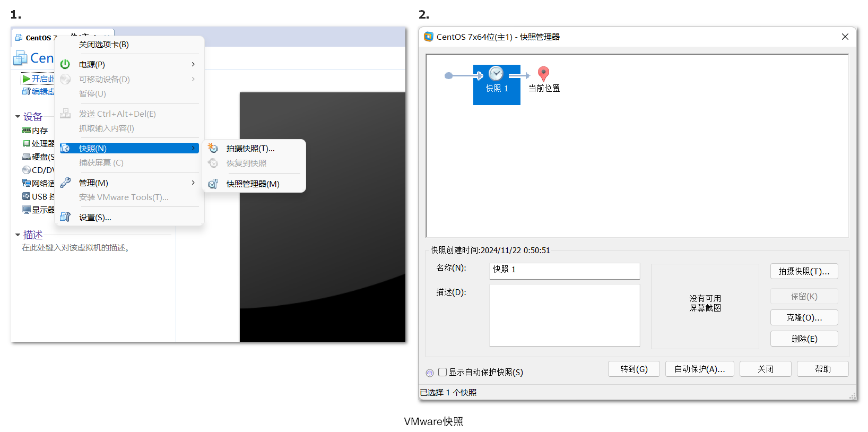
Task: Click the 关闭 button in snapshot manager
Action: click(765, 369)
